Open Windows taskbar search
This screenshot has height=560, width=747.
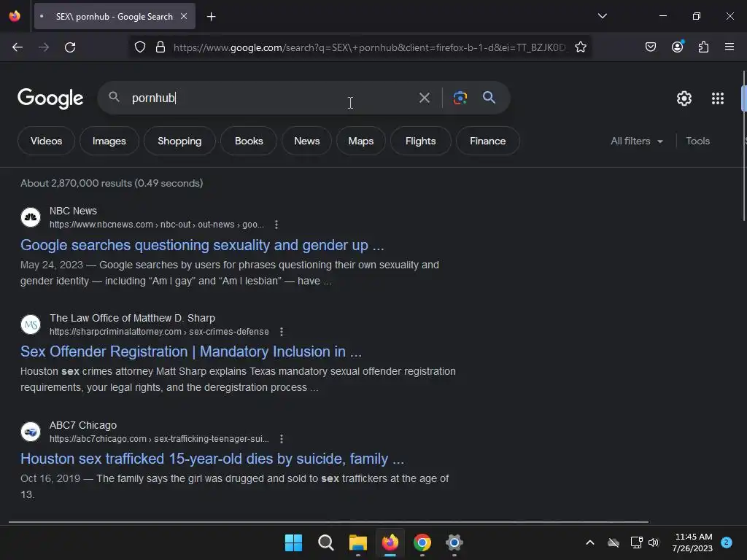326,542
